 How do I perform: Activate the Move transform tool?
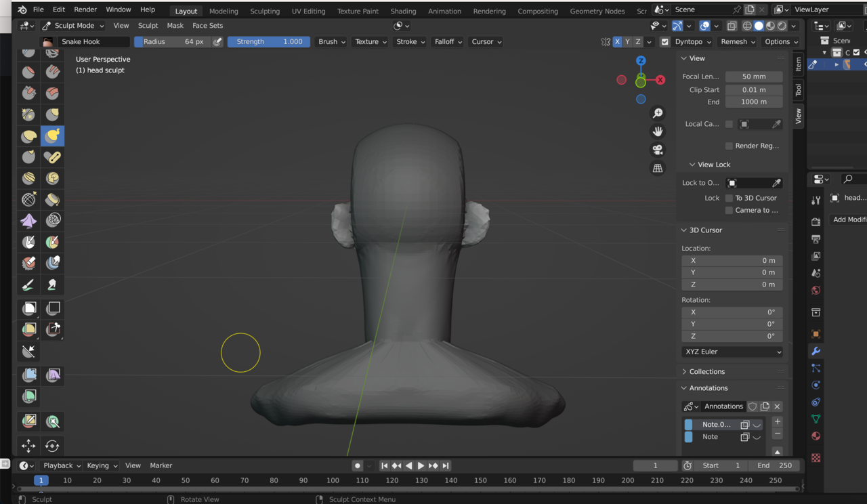pyautogui.click(x=28, y=446)
